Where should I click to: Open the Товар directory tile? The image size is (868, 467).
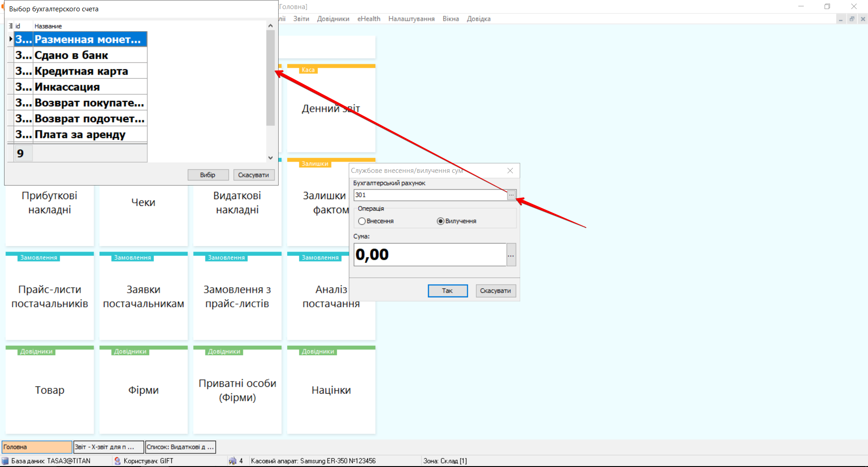[x=50, y=390]
